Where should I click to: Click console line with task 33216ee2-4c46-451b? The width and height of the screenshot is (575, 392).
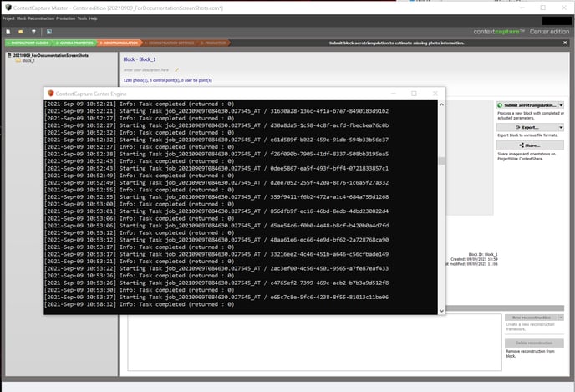(216, 254)
